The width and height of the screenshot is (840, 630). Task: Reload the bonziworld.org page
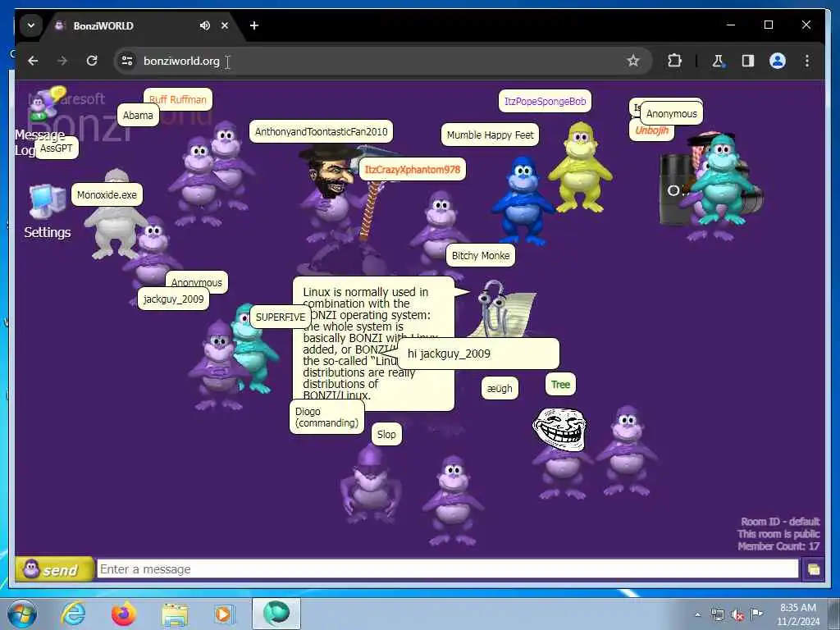92,61
